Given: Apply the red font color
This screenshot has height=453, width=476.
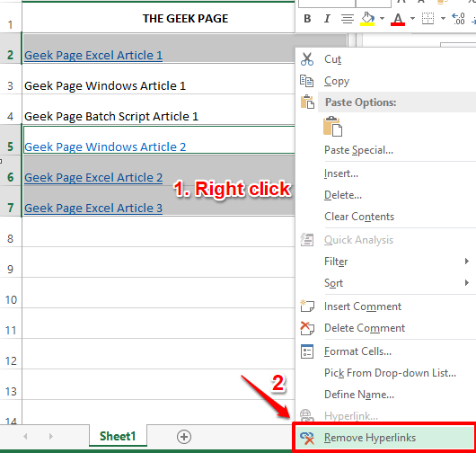Looking at the screenshot, I should 398,19.
